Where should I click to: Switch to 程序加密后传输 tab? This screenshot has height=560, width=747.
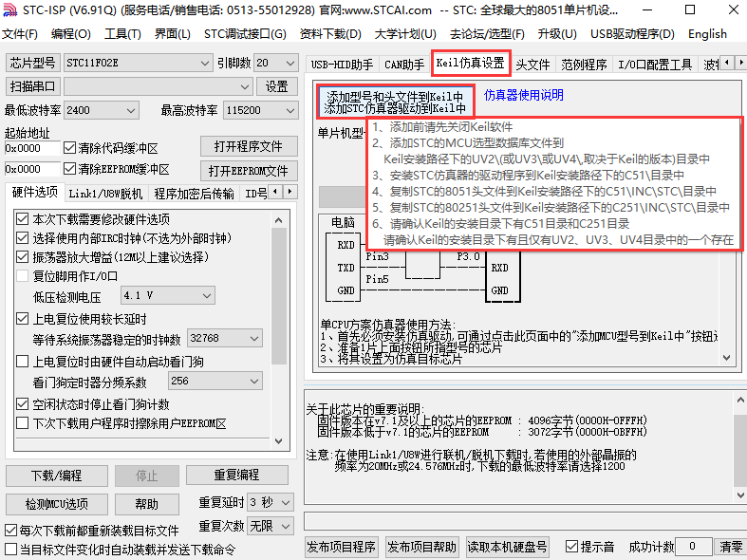(x=194, y=194)
